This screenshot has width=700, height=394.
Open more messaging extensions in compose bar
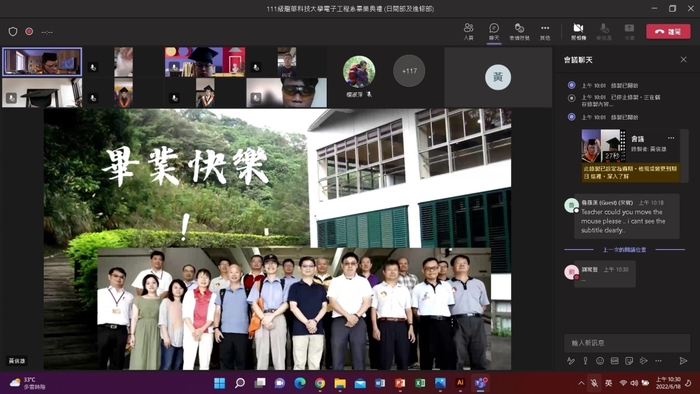(658, 361)
